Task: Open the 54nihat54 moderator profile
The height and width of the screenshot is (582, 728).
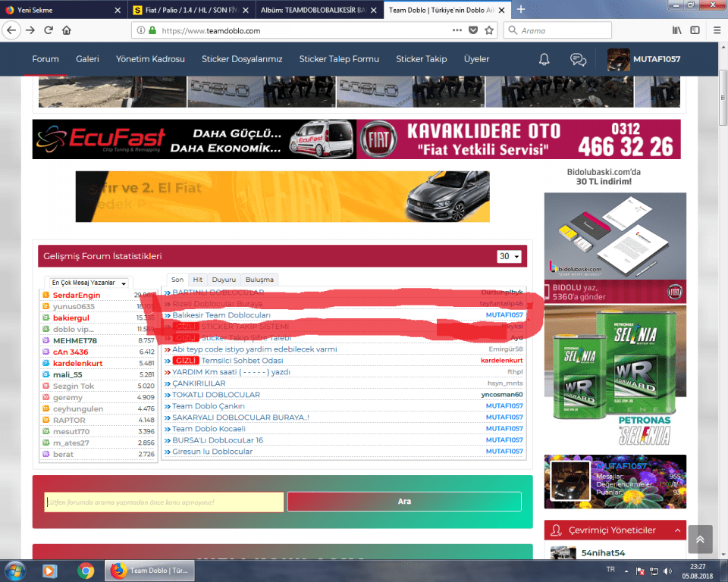Action: click(x=603, y=552)
